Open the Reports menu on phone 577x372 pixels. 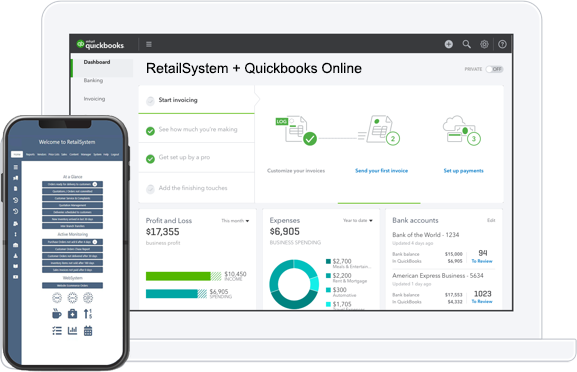30,155
